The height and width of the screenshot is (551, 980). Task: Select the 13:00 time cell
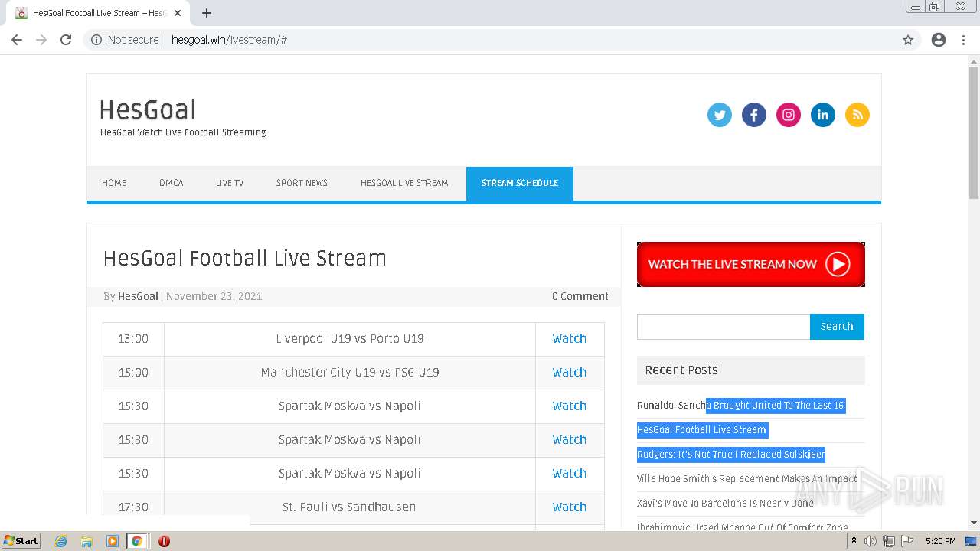click(133, 338)
